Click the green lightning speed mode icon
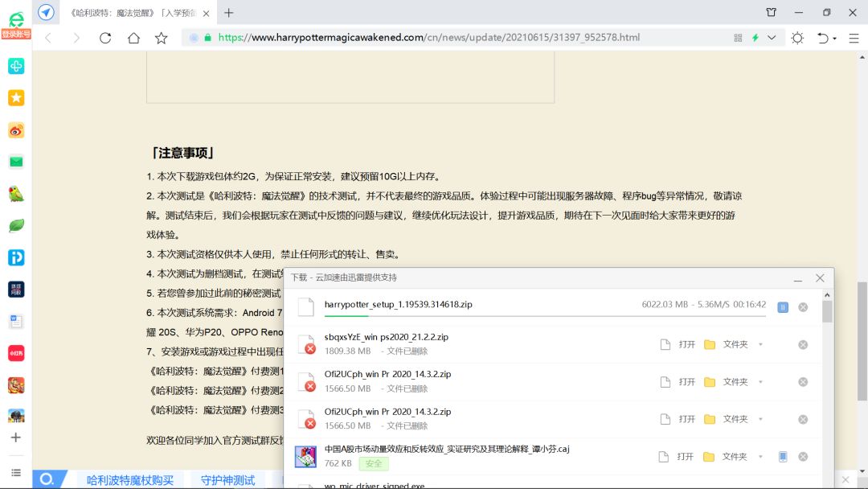The image size is (868, 489). [x=755, y=38]
